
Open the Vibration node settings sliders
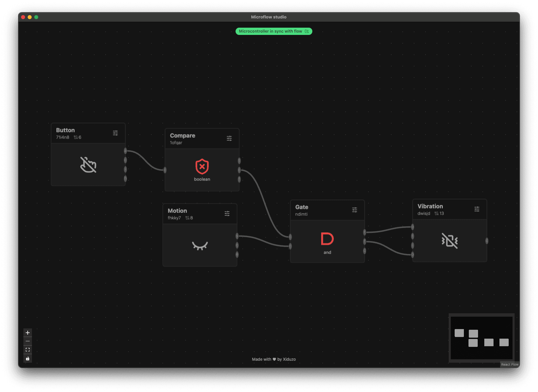[x=477, y=209]
